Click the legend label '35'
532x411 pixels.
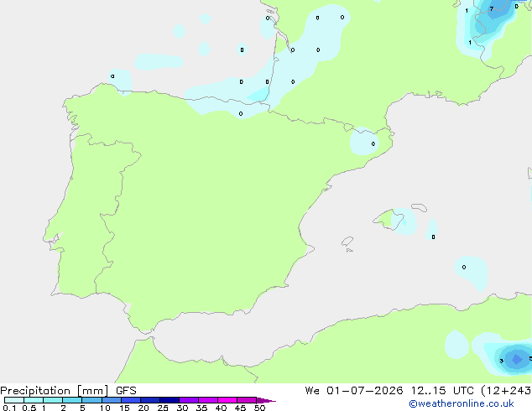coord(201,408)
